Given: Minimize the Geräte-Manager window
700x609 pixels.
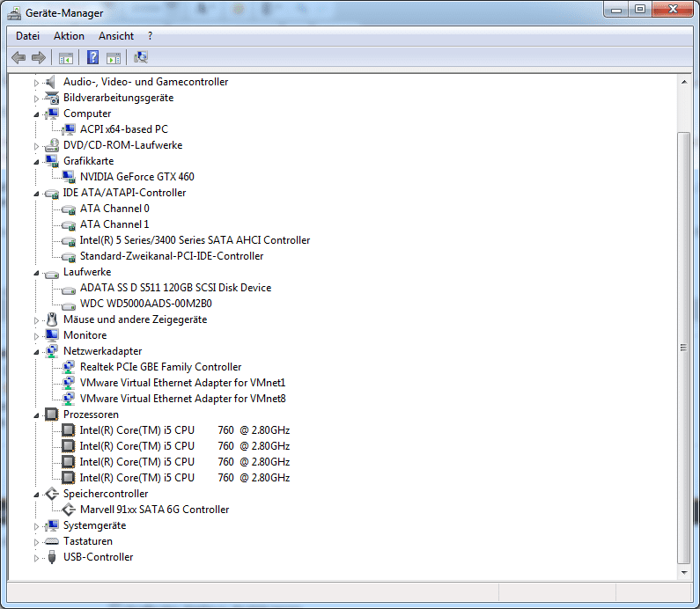Looking at the screenshot, I should pos(616,10).
